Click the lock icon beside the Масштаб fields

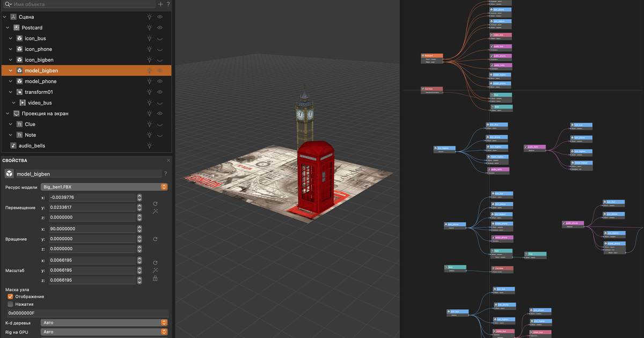pyautogui.click(x=155, y=278)
